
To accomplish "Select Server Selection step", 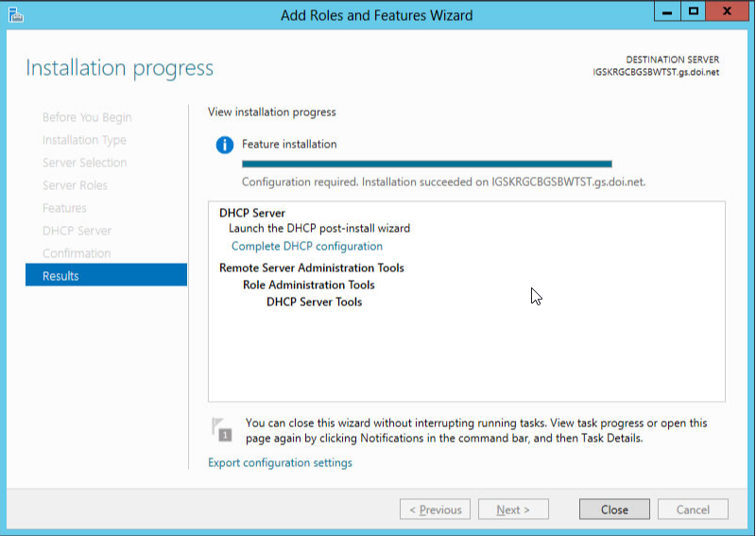I will pos(84,163).
